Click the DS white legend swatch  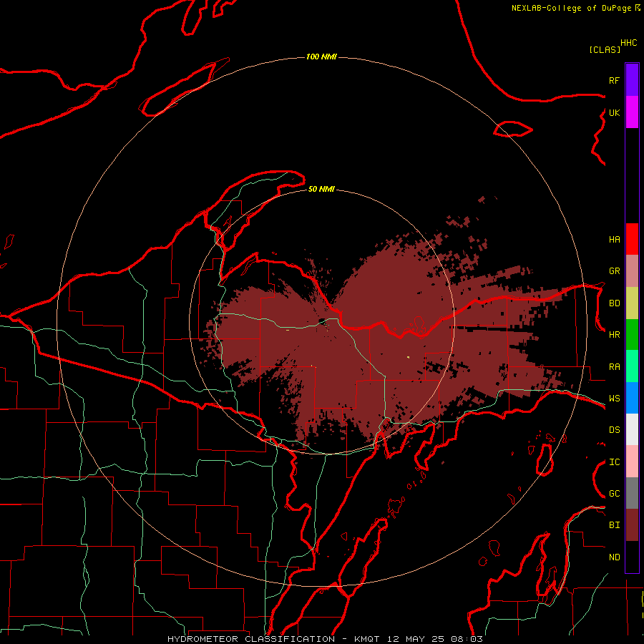[632, 429]
